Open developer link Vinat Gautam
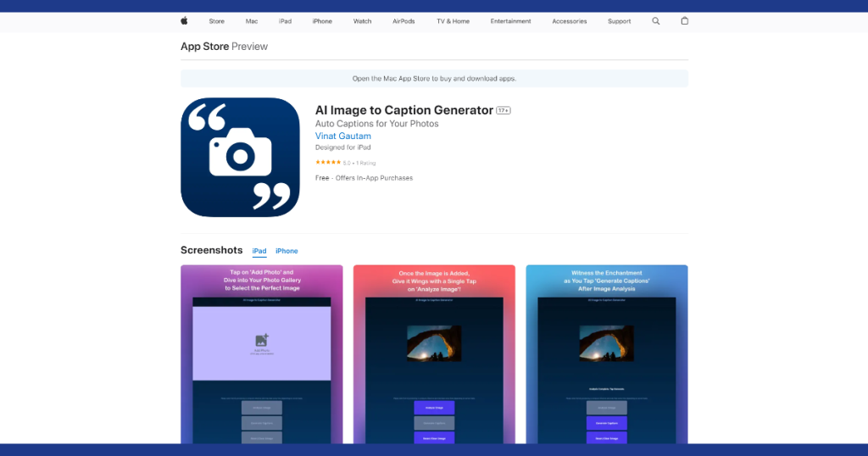The width and height of the screenshot is (868, 456). (x=343, y=136)
